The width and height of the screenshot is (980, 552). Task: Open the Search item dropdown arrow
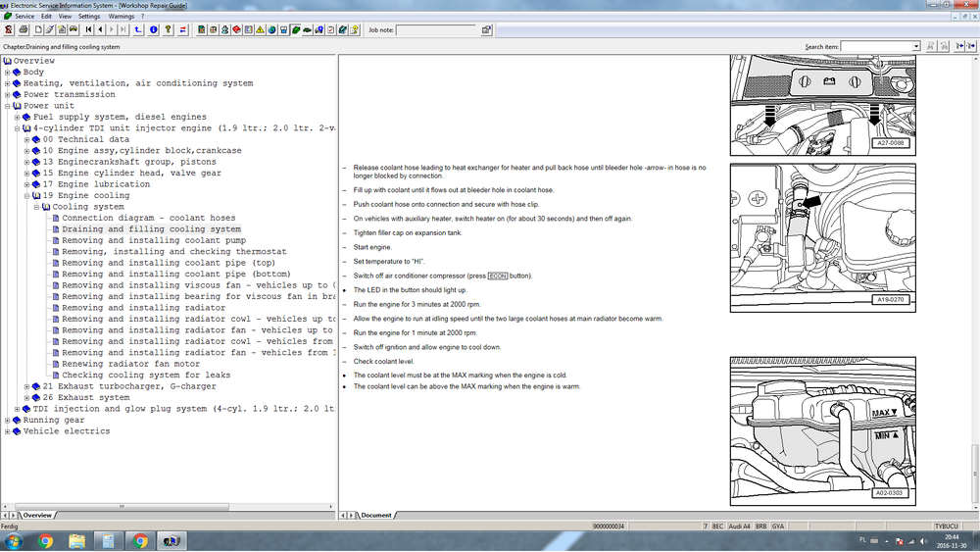(916, 46)
